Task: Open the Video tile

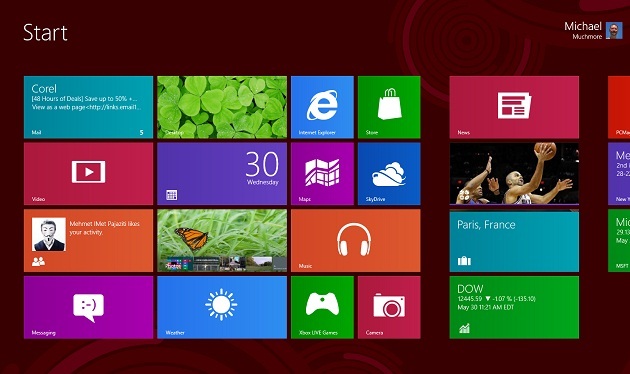Action: [x=88, y=174]
